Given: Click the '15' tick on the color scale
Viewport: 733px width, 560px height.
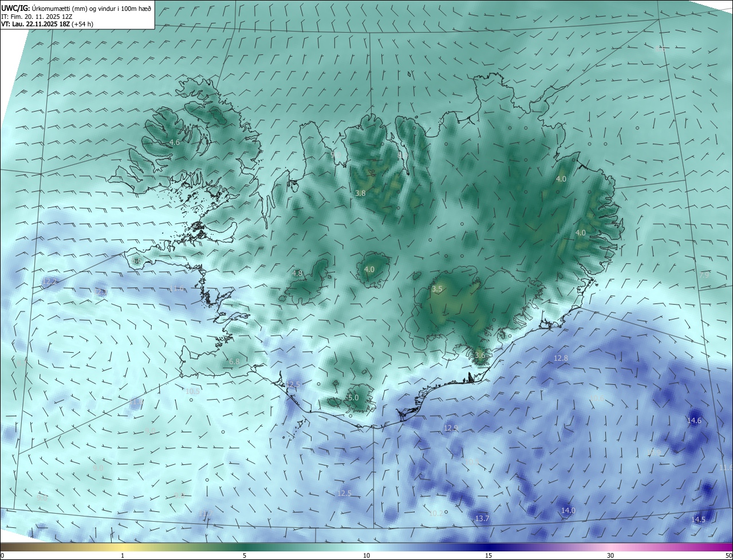Looking at the screenshot, I should (488, 555).
